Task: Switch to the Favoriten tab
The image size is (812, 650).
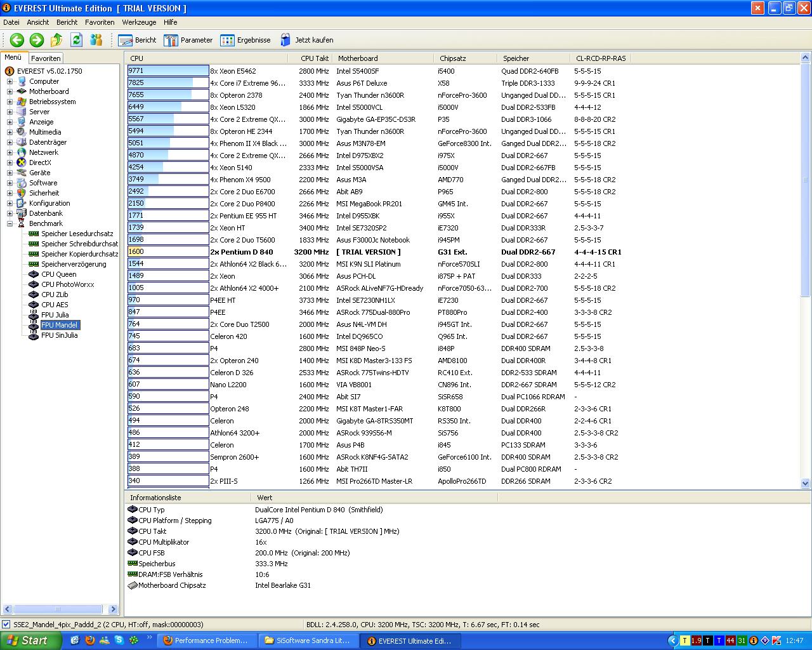Action: tap(46, 58)
